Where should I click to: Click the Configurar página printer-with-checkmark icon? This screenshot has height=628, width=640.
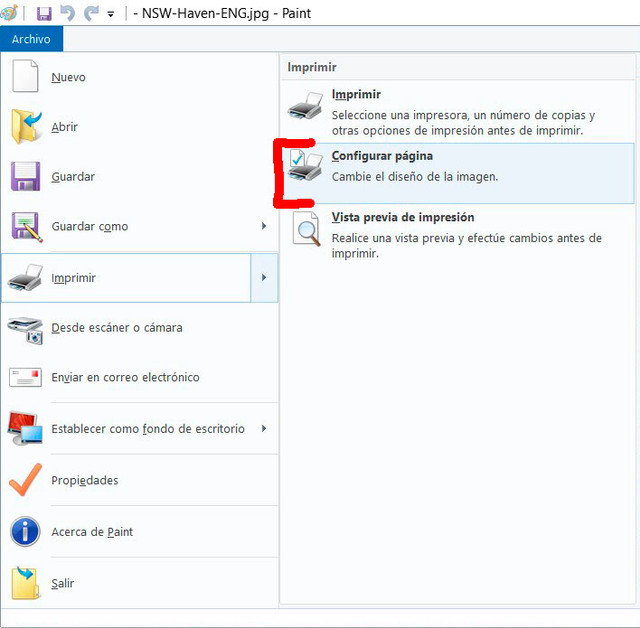coord(305,165)
